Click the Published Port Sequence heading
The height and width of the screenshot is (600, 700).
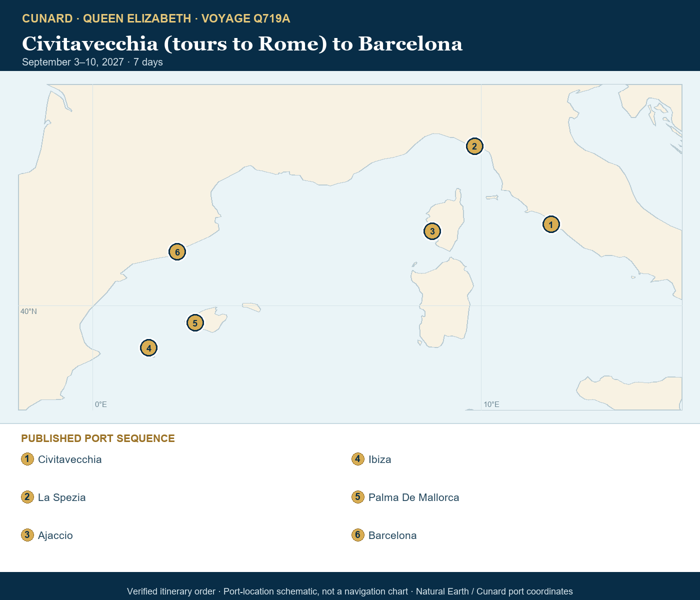(x=98, y=438)
